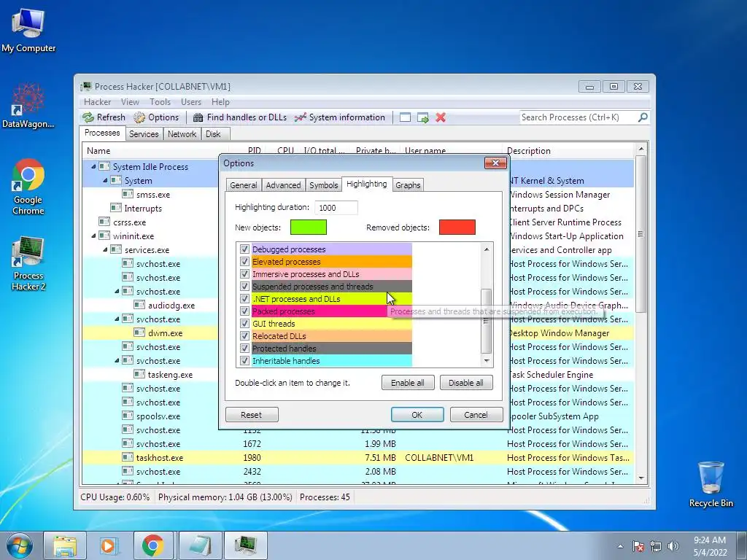This screenshot has height=560, width=747.
Task: Show hidden tray icons arrow
Action: 620,546
